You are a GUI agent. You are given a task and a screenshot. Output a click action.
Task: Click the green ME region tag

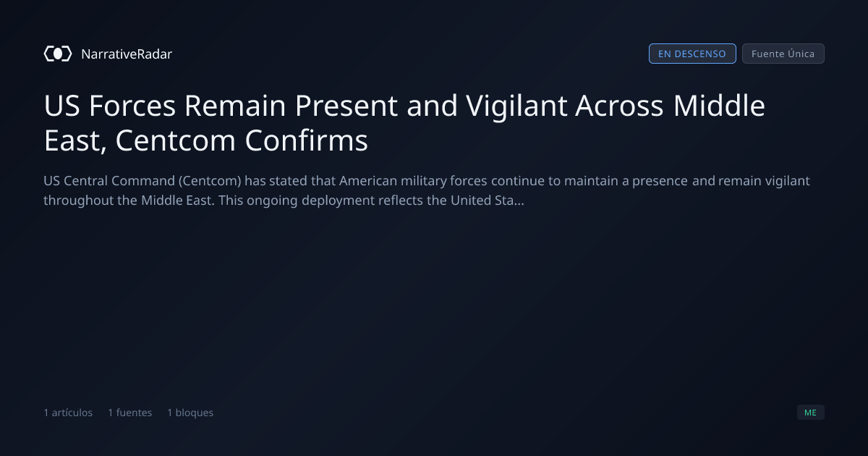811,413
